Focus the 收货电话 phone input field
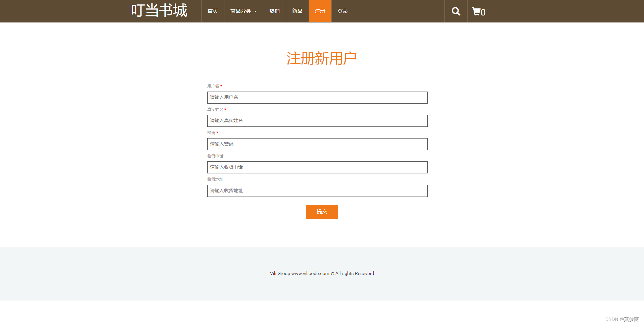The image size is (644, 325). pos(317,167)
